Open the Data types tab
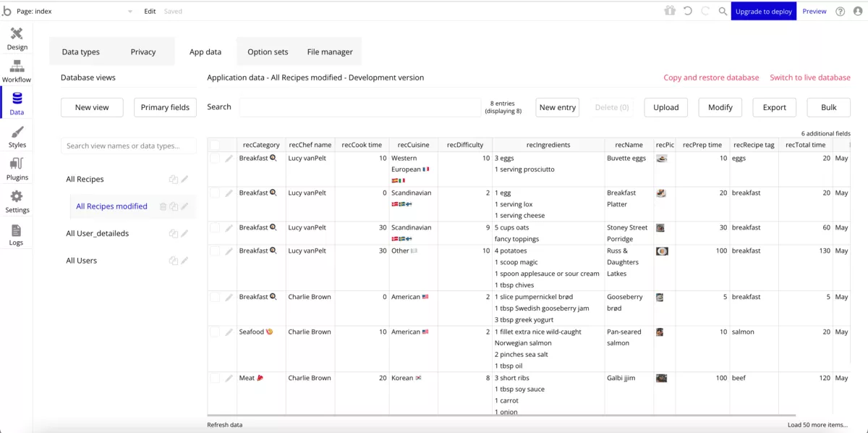 pos(80,51)
